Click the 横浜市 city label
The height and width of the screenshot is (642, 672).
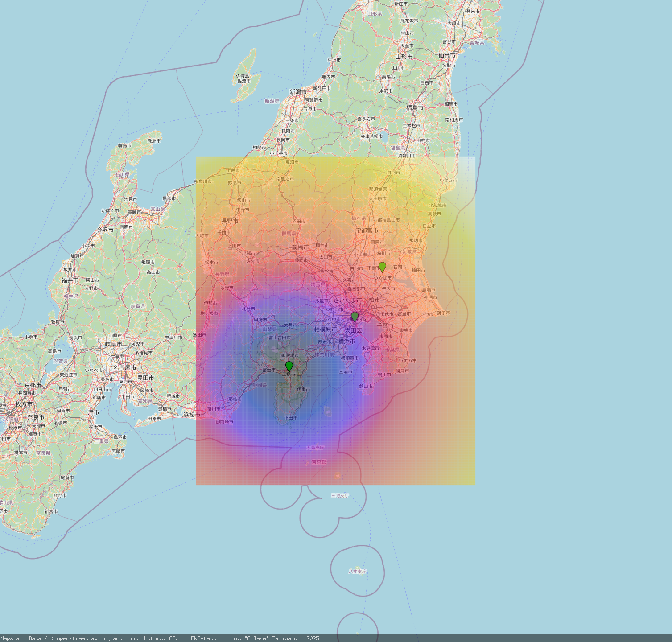click(x=346, y=341)
